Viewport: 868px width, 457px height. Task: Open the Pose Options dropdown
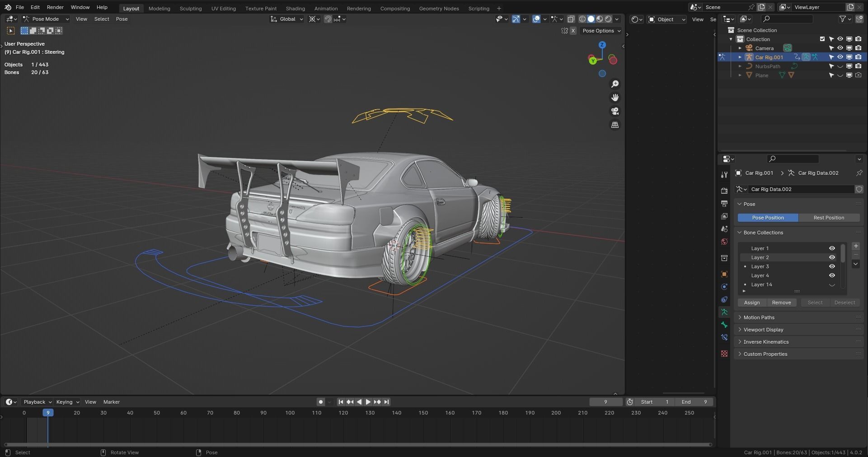[x=601, y=31]
